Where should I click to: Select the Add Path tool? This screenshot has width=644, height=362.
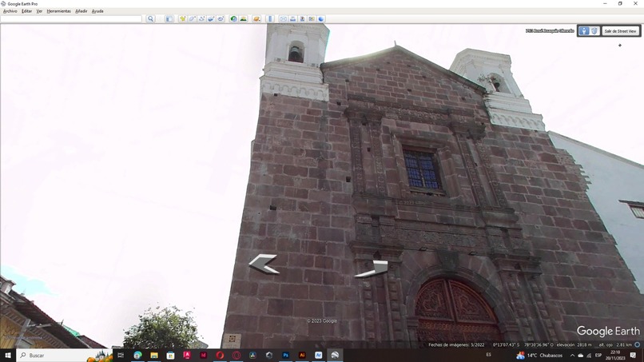tap(201, 19)
